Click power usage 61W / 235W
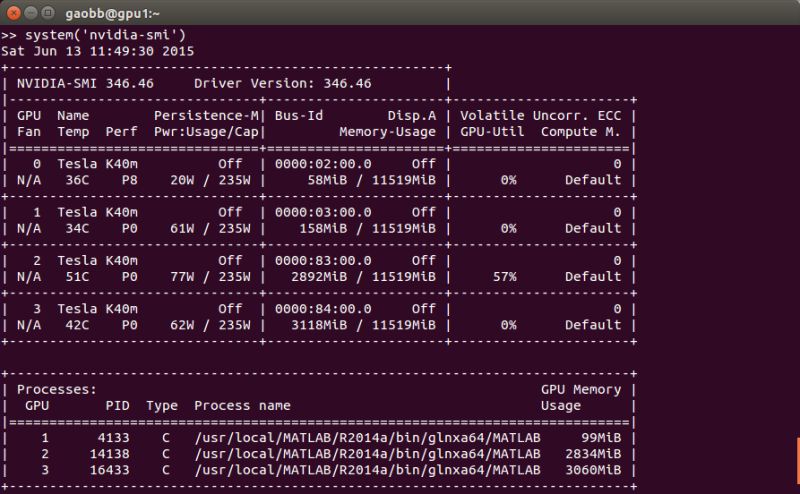800x494 pixels. [x=210, y=229]
